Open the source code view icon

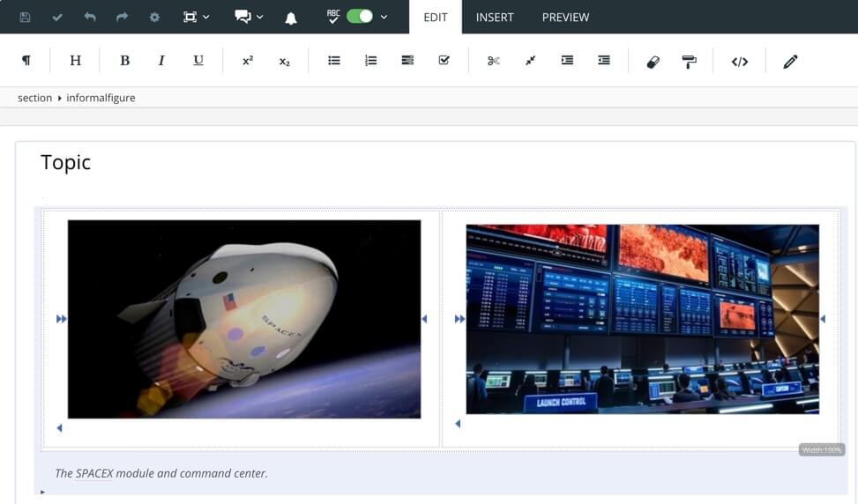[x=739, y=62]
